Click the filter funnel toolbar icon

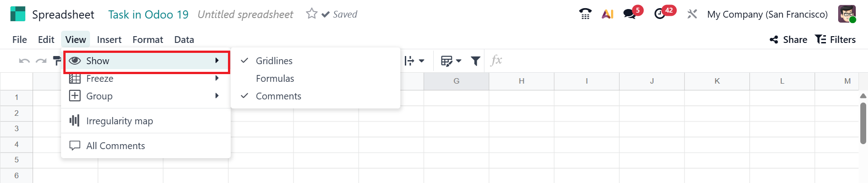tap(475, 61)
